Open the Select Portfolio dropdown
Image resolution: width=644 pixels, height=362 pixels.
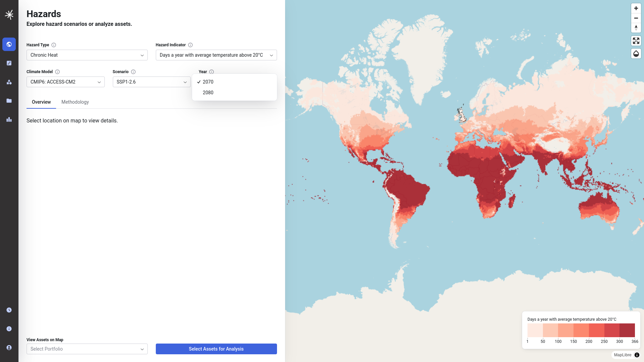click(x=87, y=349)
